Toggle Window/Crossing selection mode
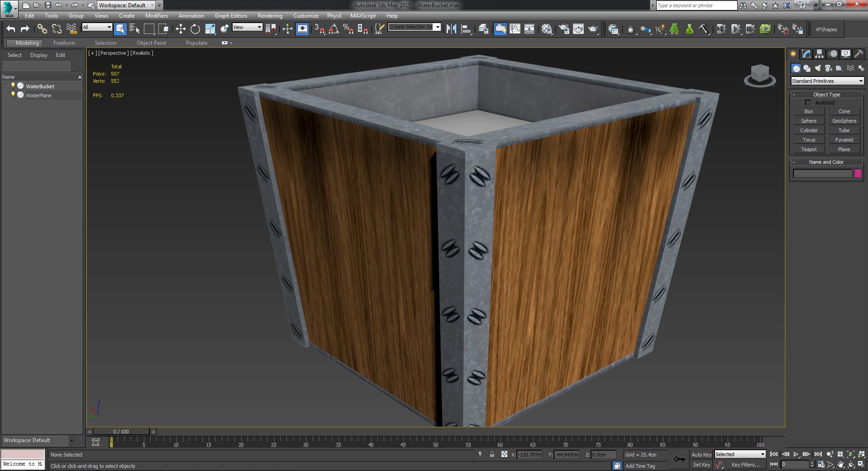This screenshot has height=471, width=868. 163,29
